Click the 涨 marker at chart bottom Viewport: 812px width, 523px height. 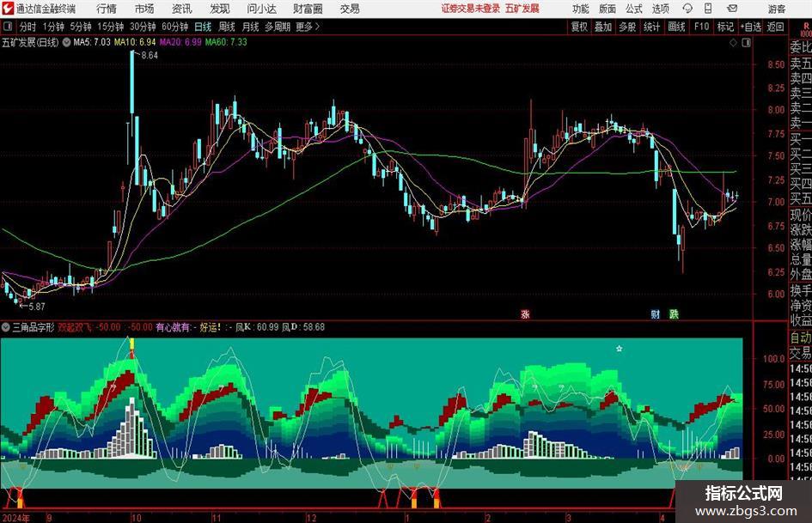pos(525,313)
